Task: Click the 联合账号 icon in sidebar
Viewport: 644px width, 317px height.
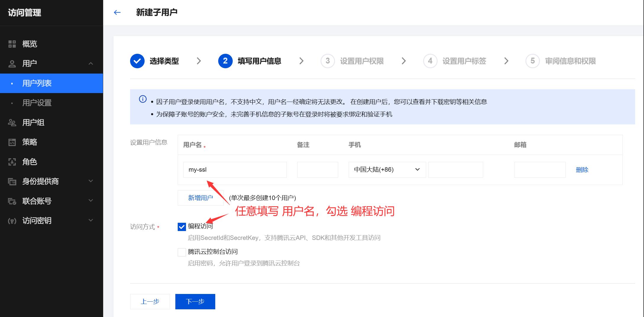Action: pyautogui.click(x=12, y=201)
